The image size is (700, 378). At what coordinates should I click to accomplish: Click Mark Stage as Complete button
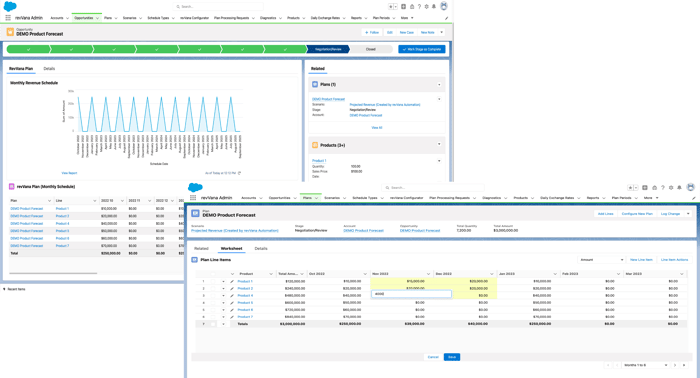pyautogui.click(x=421, y=49)
